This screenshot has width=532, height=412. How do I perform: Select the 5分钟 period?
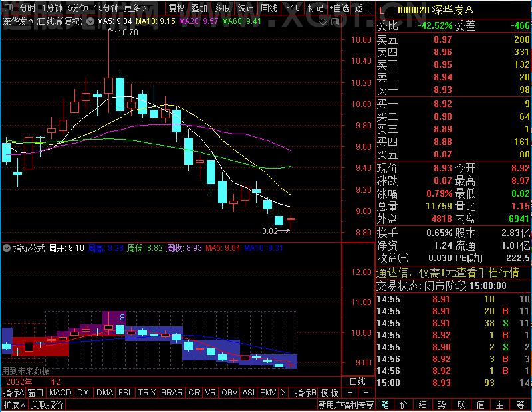[78, 8]
